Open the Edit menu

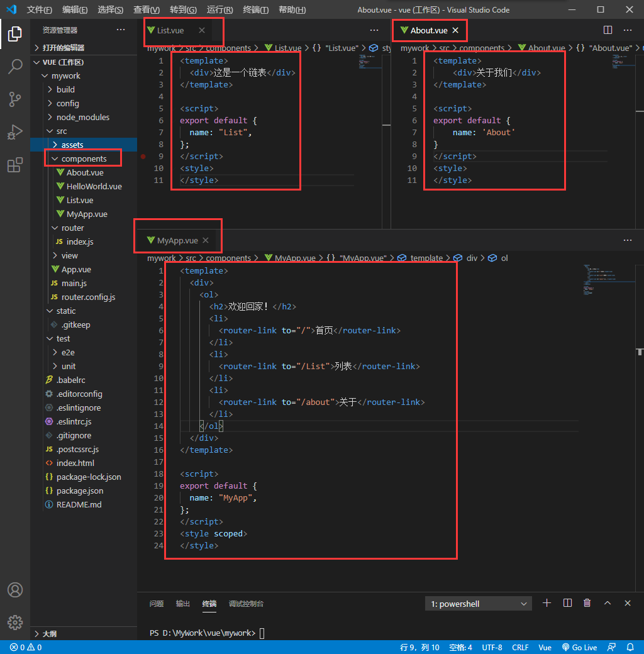[75, 9]
